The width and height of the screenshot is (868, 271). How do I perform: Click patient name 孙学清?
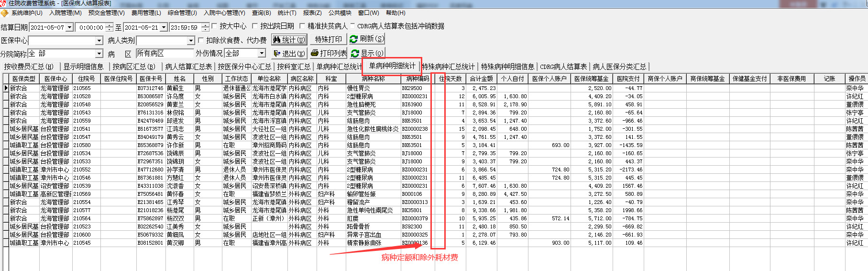click(x=175, y=169)
